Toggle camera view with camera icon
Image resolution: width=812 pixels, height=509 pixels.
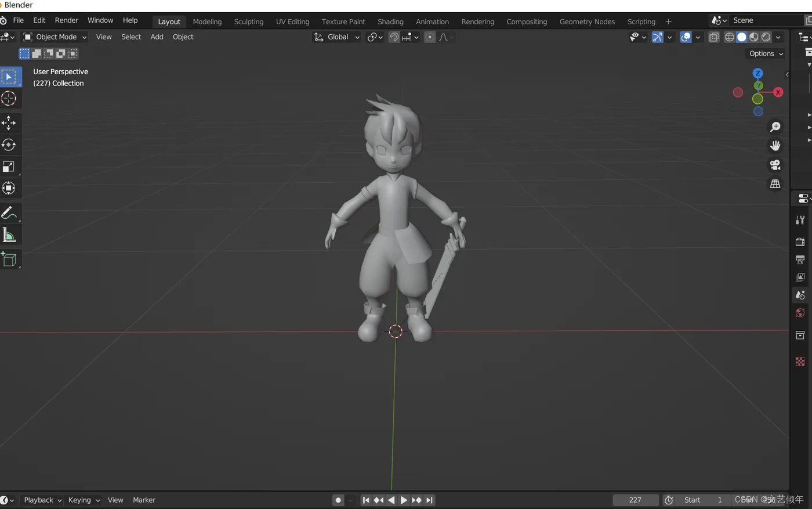(x=775, y=165)
